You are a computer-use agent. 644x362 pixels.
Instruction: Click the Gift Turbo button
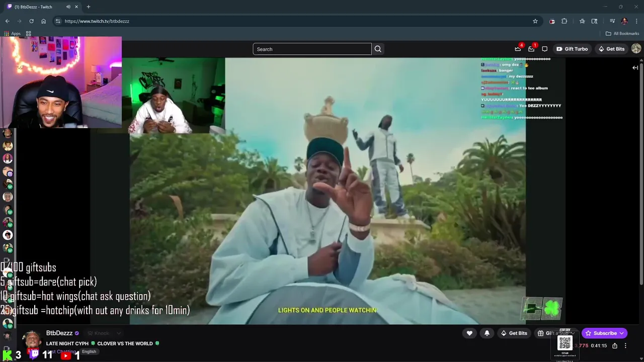(x=572, y=49)
